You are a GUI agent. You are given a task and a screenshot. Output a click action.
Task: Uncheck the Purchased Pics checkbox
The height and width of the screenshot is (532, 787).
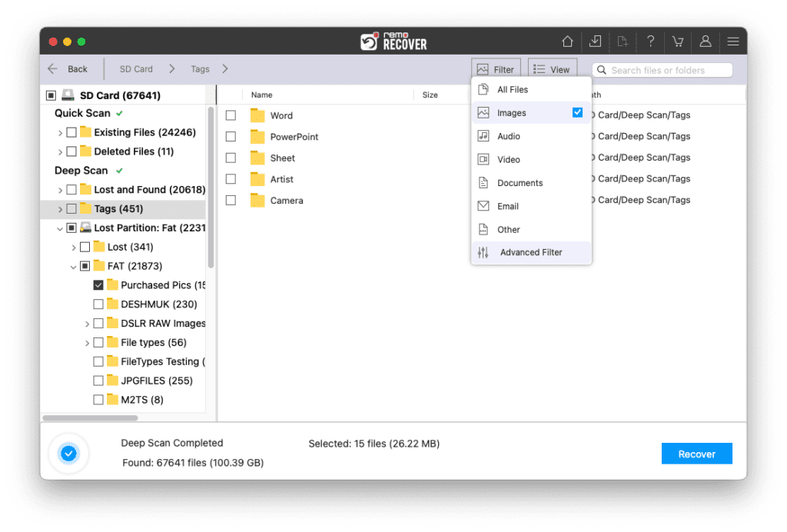[x=98, y=285]
